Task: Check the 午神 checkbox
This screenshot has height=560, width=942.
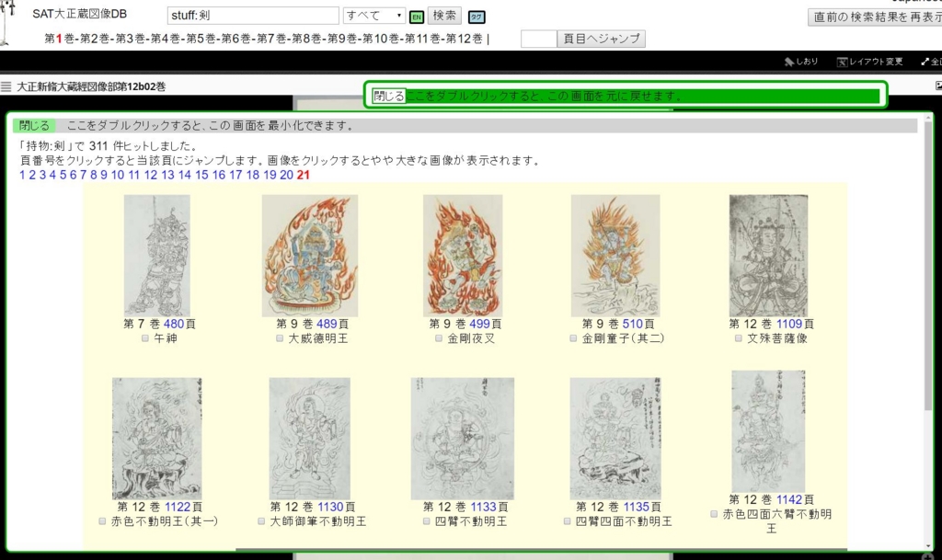Action: pyautogui.click(x=144, y=338)
